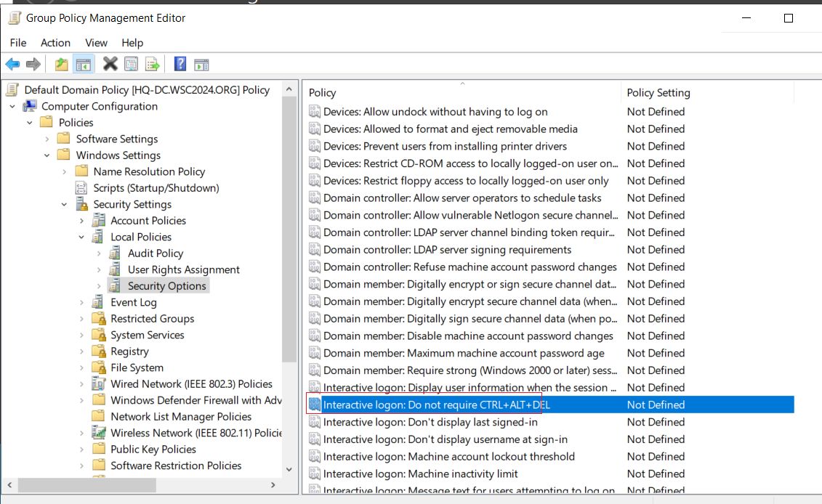Click the Export List toolbar icon
The width and height of the screenshot is (822, 504).
click(x=153, y=65)
